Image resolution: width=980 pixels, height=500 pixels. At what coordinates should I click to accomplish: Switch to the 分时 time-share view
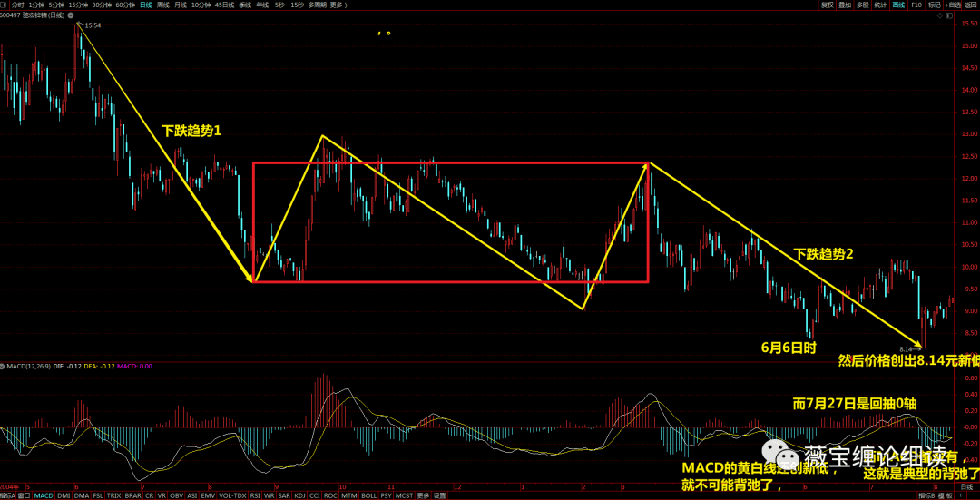pyautogui.click(x=17, y=5)
